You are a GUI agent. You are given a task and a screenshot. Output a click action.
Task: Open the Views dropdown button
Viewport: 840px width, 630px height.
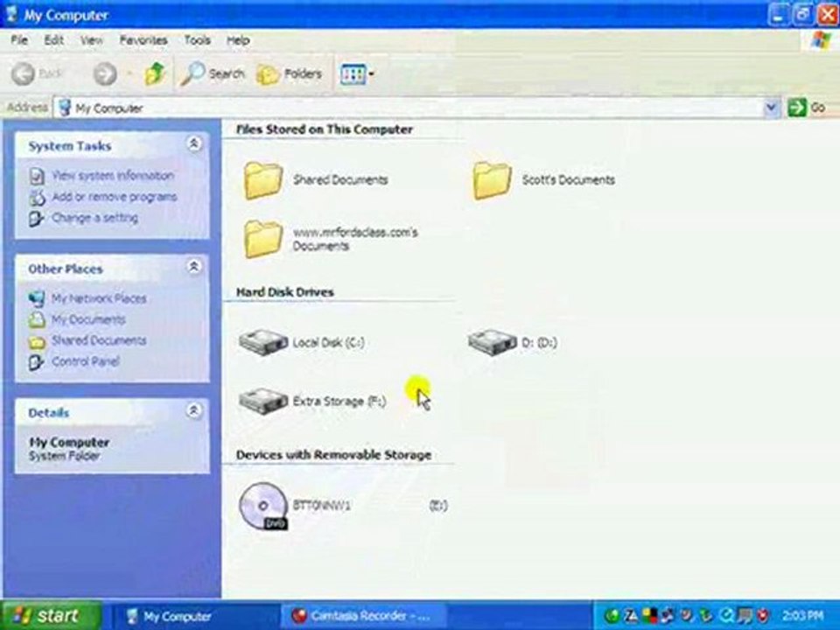coord(357,73)
